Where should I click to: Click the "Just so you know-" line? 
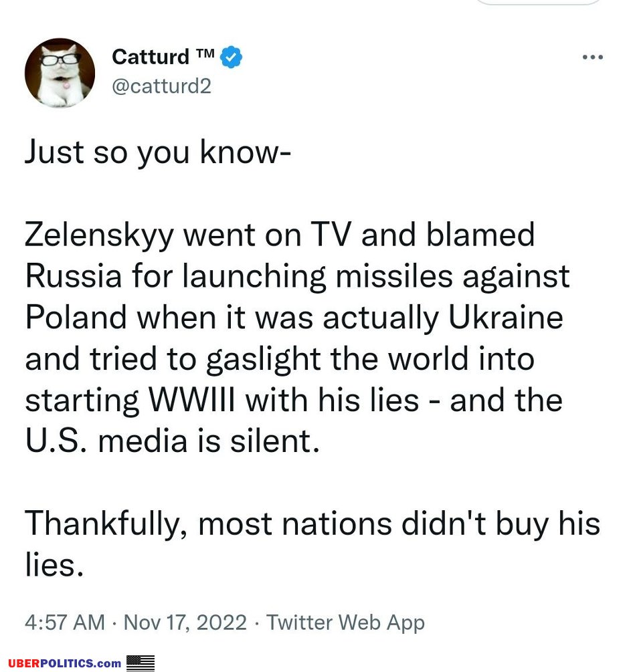[158, 152]
